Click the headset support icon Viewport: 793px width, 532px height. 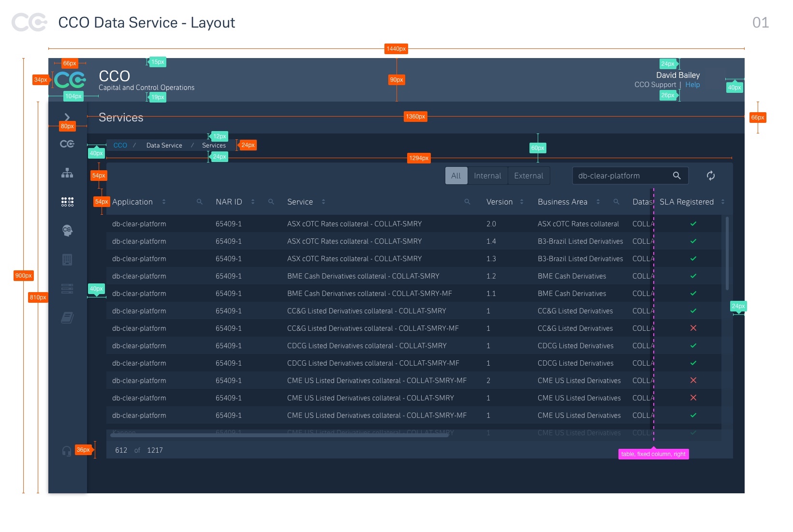click(x=67, y=451)
